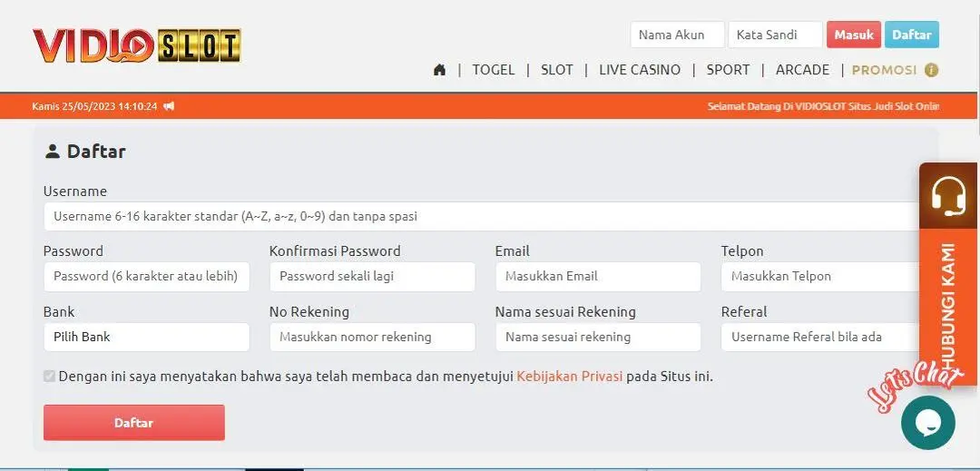The width and height of the screenshot is (980, 471).
Task: Toggle the privacy policy agreement checkbox
Action: pos(49,376)
